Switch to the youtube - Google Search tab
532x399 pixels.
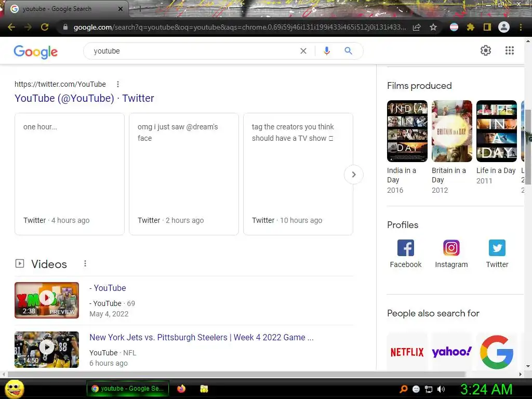point(64,9)
